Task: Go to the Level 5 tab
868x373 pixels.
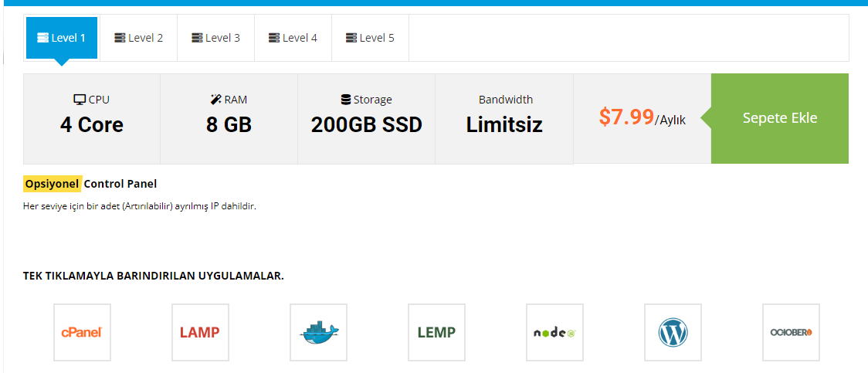Action: tap(370, 38)
